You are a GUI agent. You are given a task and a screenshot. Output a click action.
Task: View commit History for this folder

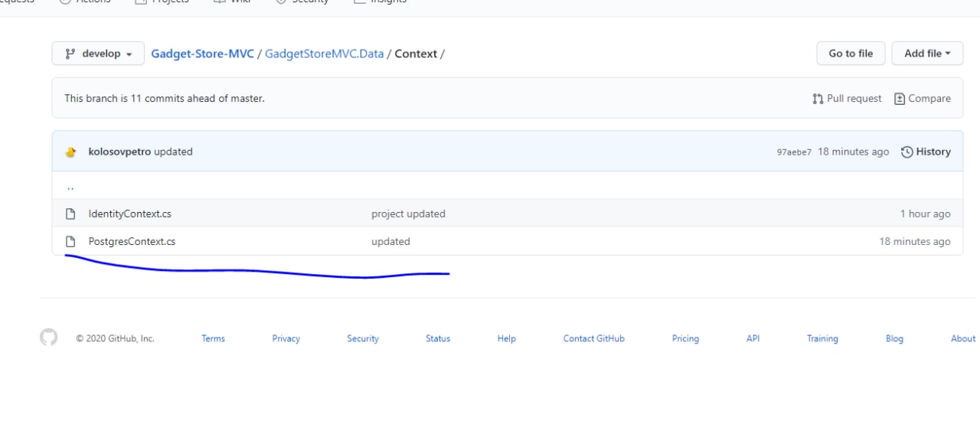[x=926, y=152]
